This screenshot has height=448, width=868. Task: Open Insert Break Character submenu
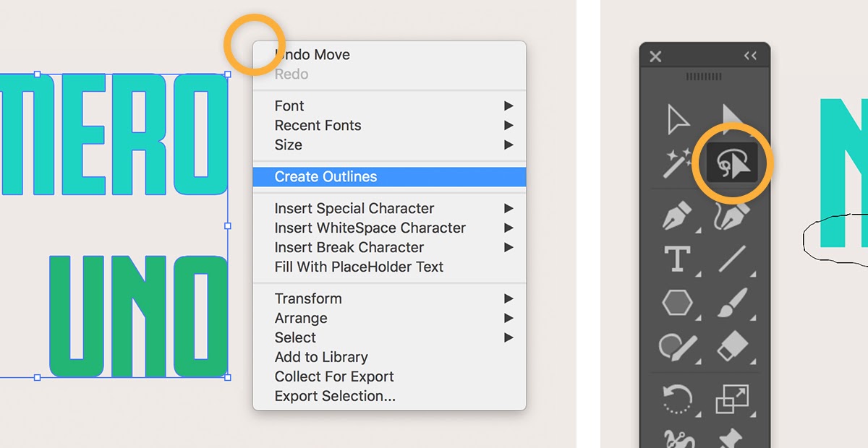click(x=389, y=248)
